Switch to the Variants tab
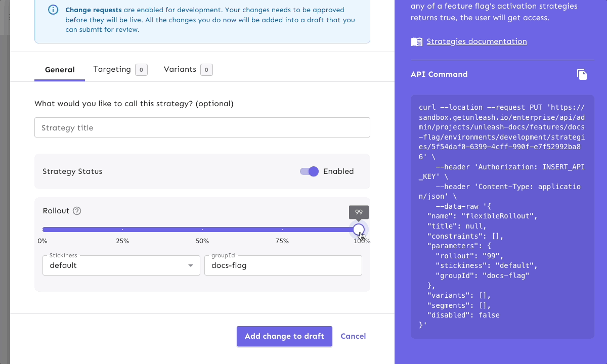 click(180, 69)
